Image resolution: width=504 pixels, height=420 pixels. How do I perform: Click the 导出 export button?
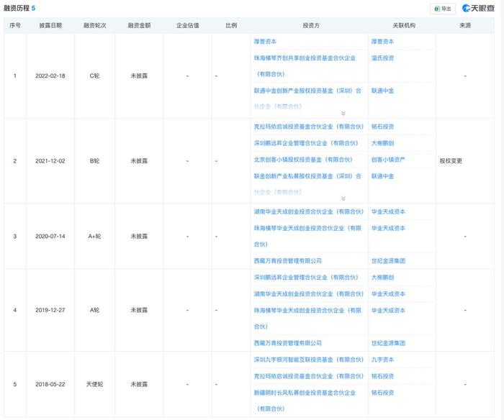click(443, 9)
